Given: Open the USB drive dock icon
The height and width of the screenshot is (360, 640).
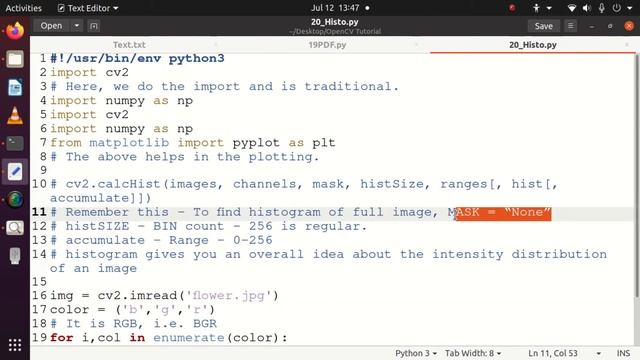Looking at the screenshot, I should click(15, 256).
